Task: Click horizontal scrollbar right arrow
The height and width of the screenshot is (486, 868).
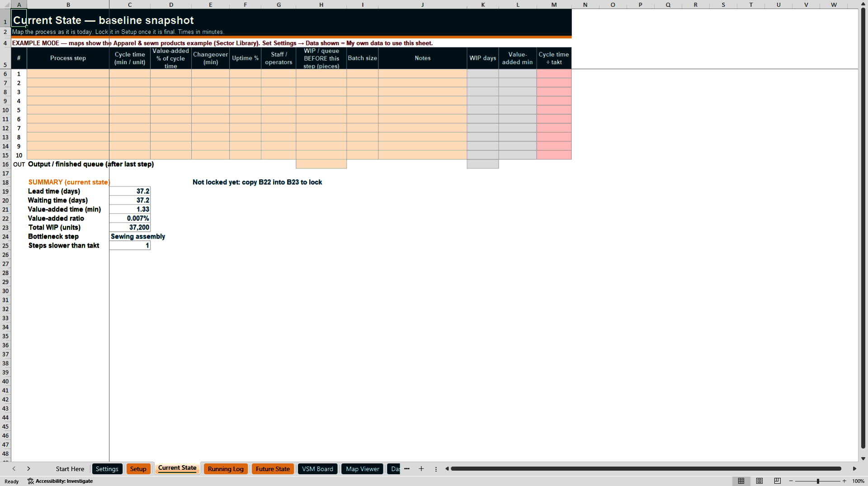Action: [854, 469]
